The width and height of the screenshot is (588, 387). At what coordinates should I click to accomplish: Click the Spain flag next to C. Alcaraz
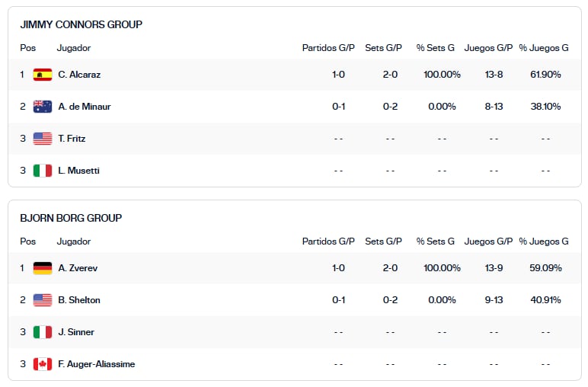[x=43, y=75]
